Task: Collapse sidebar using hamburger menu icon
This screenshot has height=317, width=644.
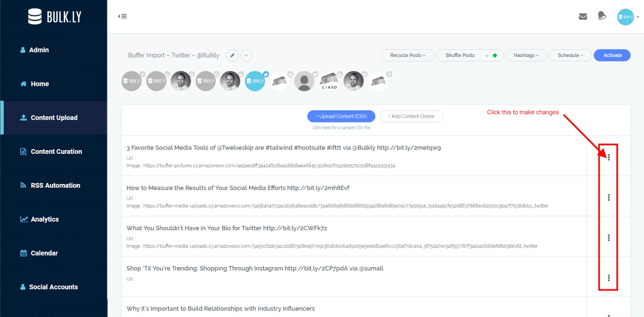Action: (122, 16)
